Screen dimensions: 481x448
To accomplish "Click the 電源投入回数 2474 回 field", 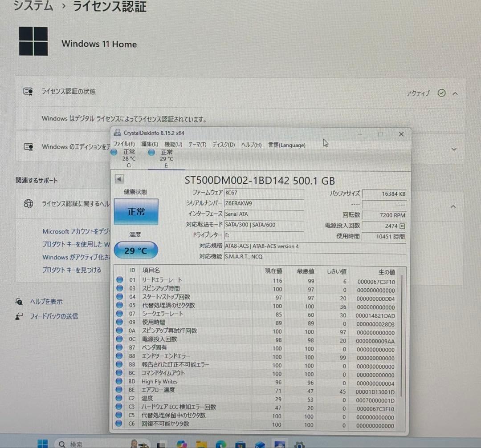I will [x=384, y=226].
